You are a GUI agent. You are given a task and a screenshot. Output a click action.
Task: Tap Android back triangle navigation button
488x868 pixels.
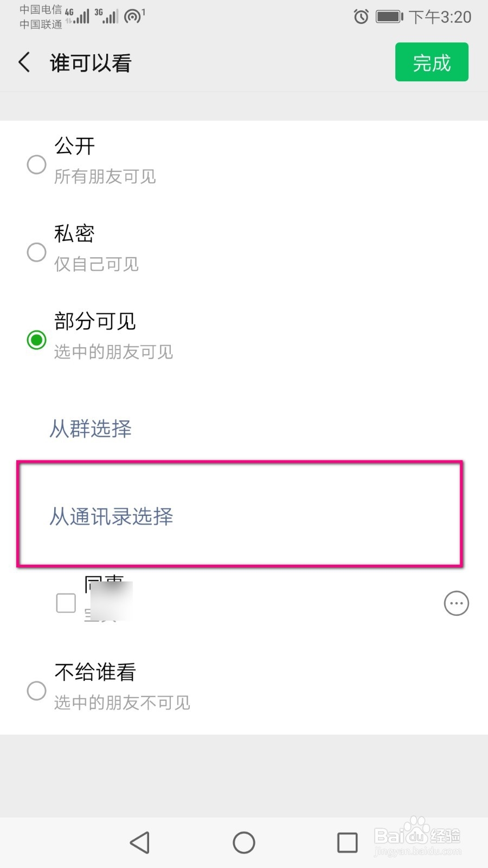140,843
